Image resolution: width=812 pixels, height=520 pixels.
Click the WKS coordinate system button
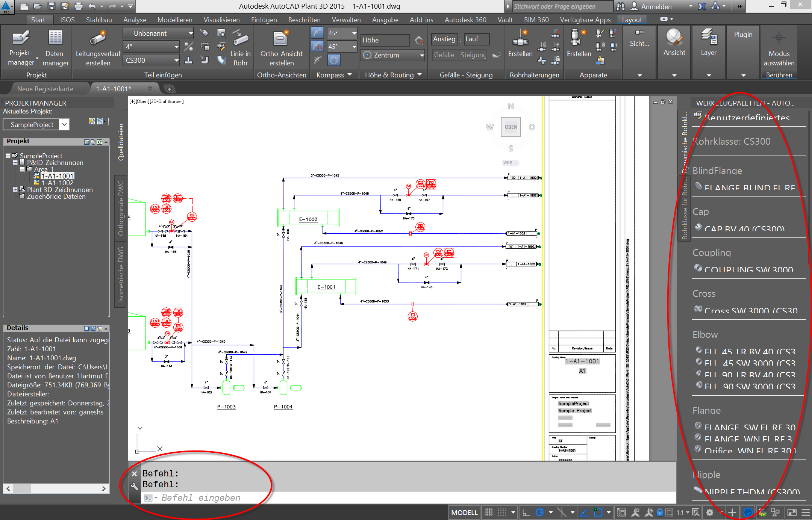[510, 163]
